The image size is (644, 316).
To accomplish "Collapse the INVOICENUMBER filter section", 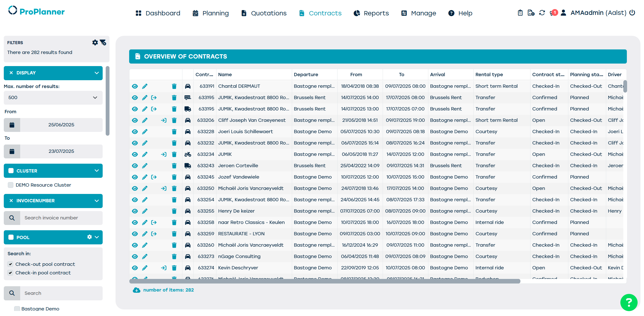I will click(97, 201).
